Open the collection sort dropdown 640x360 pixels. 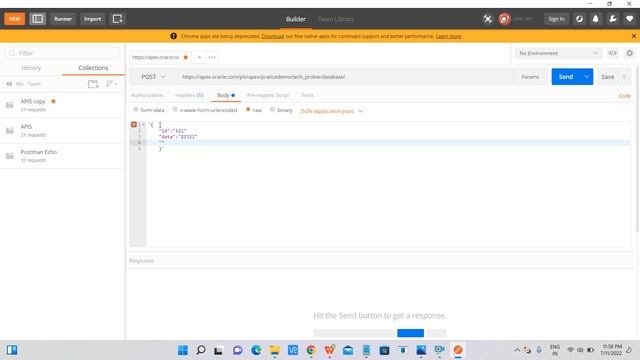pyautogui.click(x=111, y=84)
